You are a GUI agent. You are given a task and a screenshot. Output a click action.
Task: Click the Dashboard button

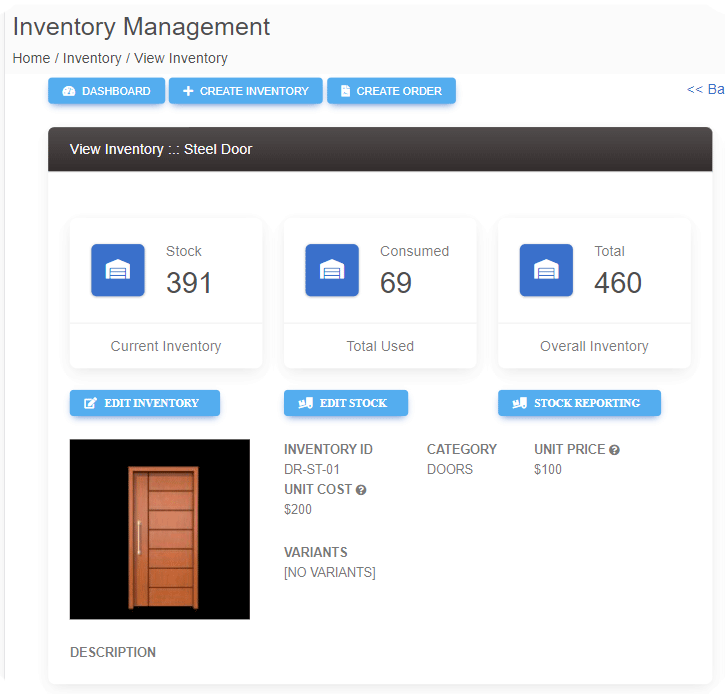tap(106, 91)
